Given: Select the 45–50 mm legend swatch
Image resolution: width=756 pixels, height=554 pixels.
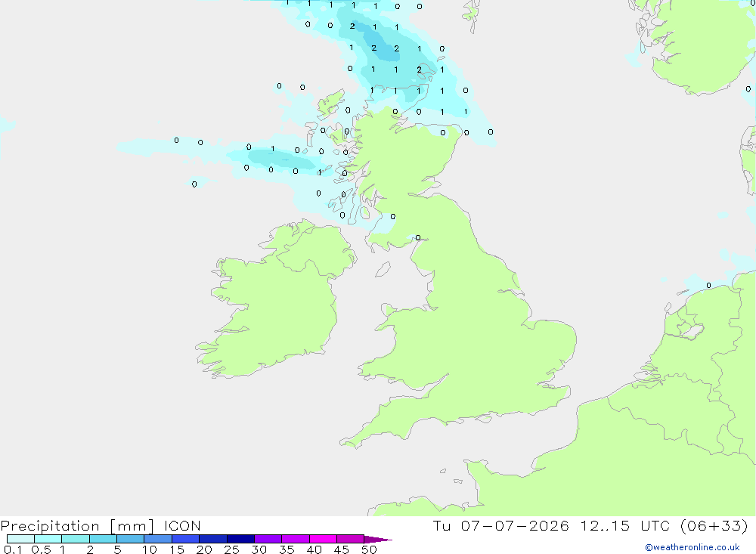Looking at the screenshot, I should click(x=351, y=539).
